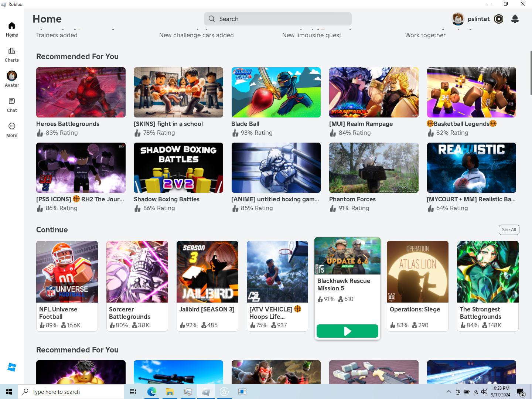Image resolution: width=532 pixels, height=399 pixels.
Task: Open Realistic Basketball MYCOURT thumbnail
Action: [x=471, y=168]
